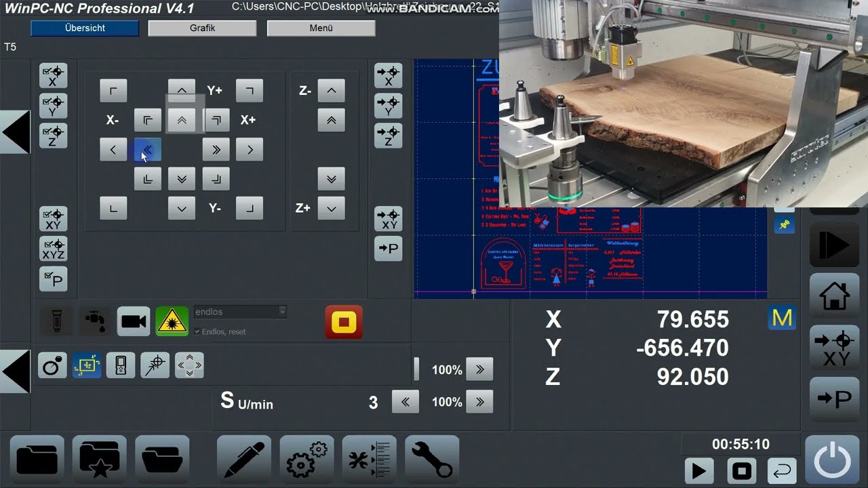Open the handheld remote control icon

[x=121, y=365]
